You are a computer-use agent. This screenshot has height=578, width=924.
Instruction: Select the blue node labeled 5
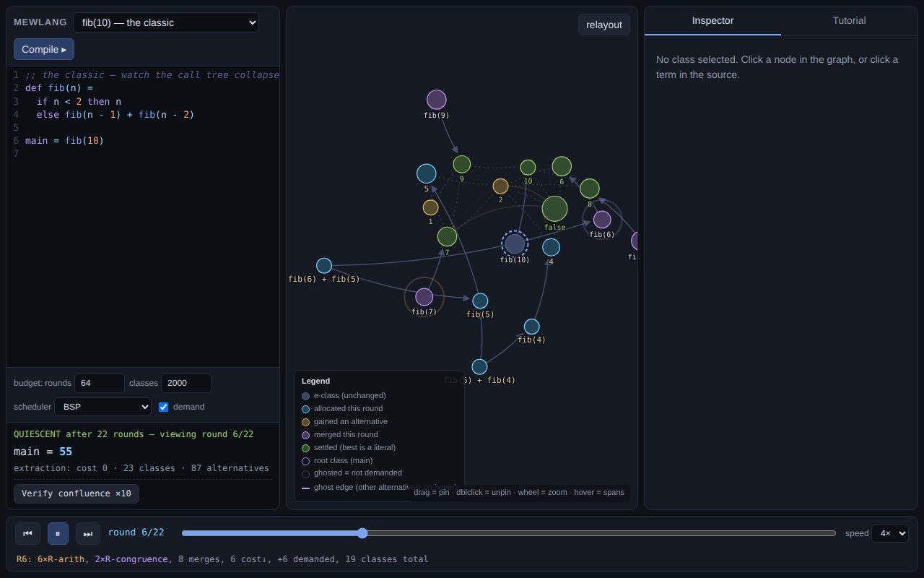click(427, 173)
